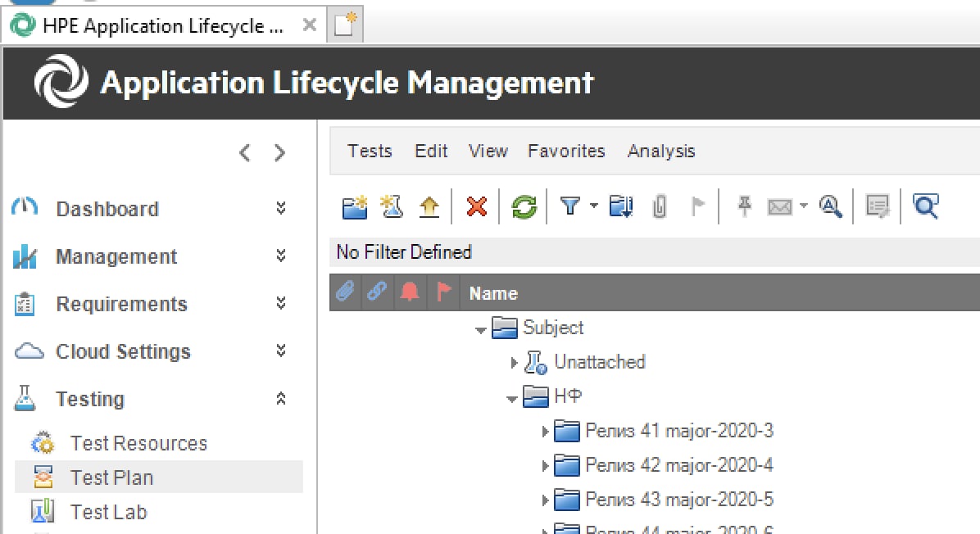
Task: Click the Flag for Follow Up toolbar icon
Action: [697, 206]
